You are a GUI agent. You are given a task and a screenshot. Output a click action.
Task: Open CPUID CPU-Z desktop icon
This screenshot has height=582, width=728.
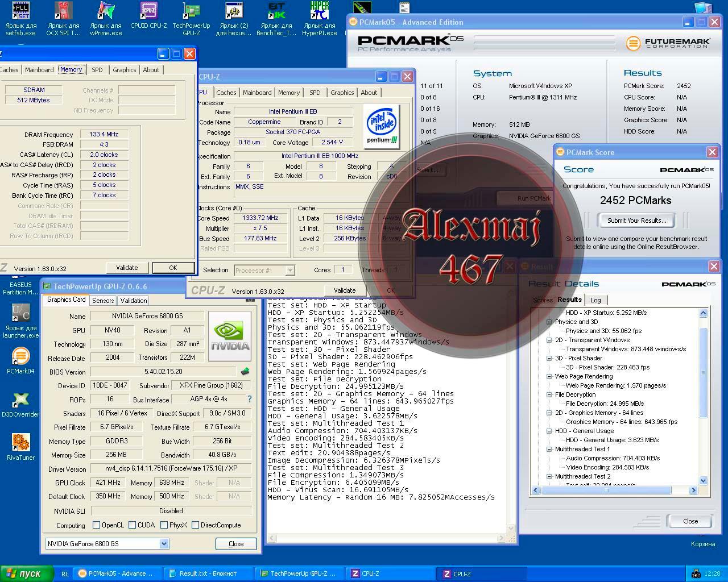tap(148, 16)
